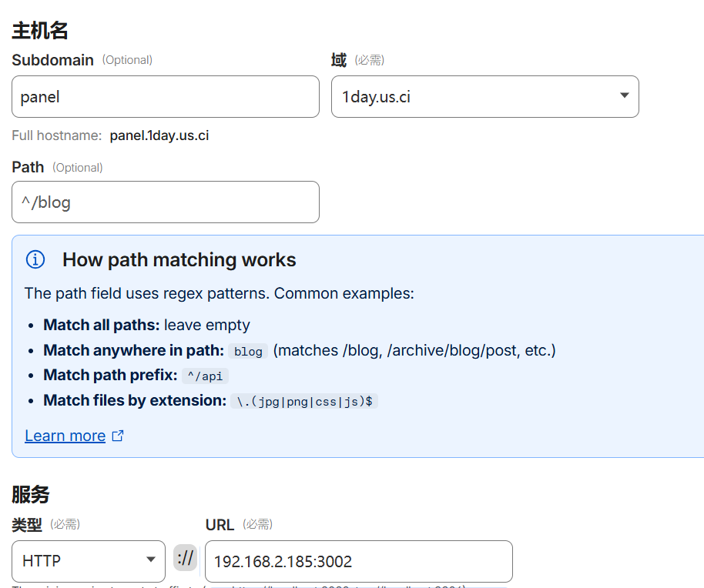Click the full hostname text panel.1day.us.ci
Image resolution: width=704 pixels, height=588 pixels.
point(159,135)
